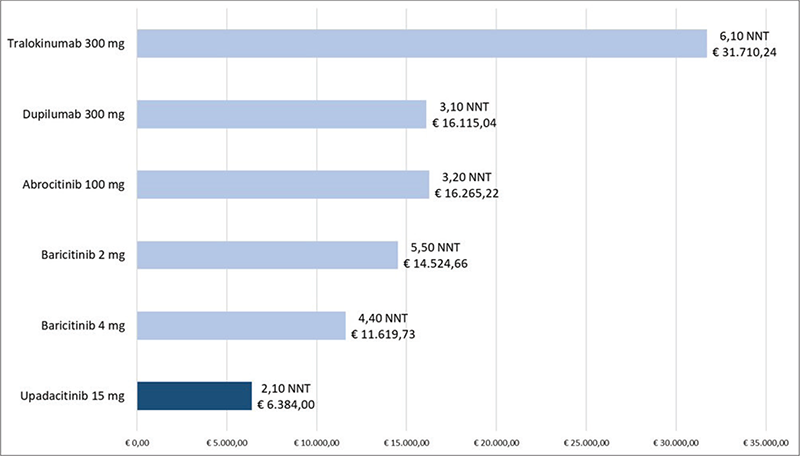Click the Baricitinib 4 mg bar
Image resolution: width=800 pixels, height=456 pixels.
(x=240, y=326)
